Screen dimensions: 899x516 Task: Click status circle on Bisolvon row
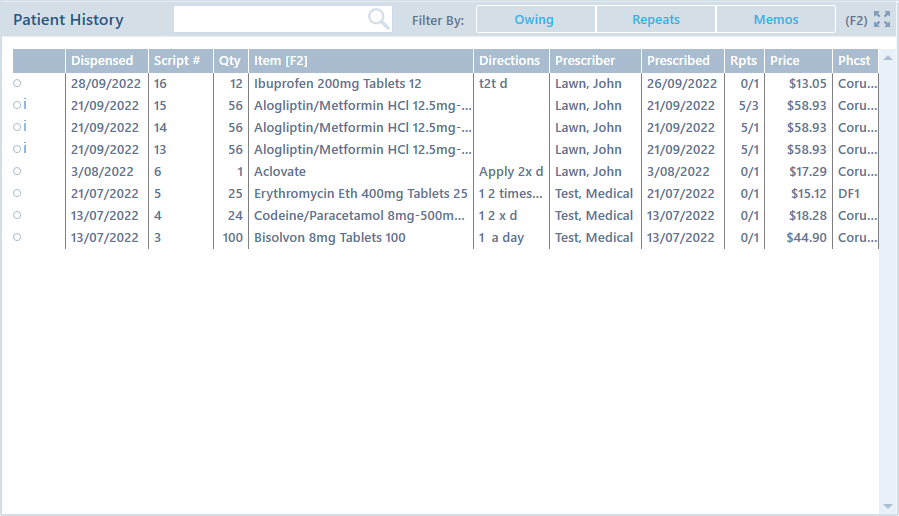point(17,238)
